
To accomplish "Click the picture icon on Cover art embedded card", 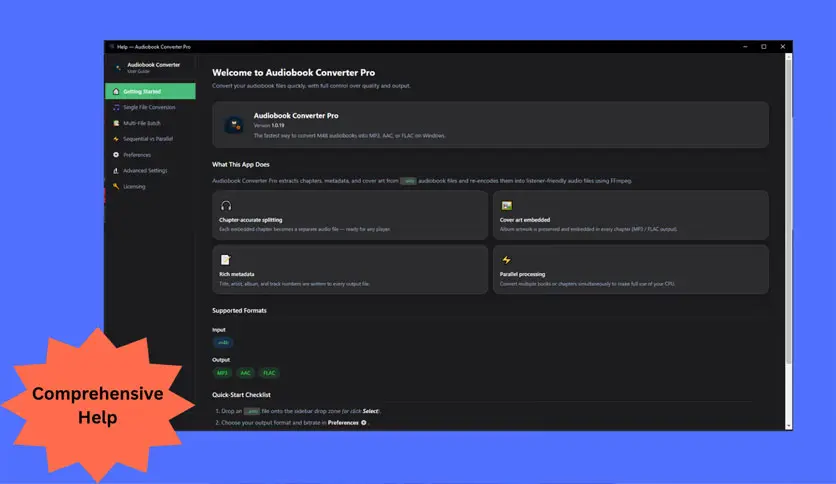I will tap(507, 205).
